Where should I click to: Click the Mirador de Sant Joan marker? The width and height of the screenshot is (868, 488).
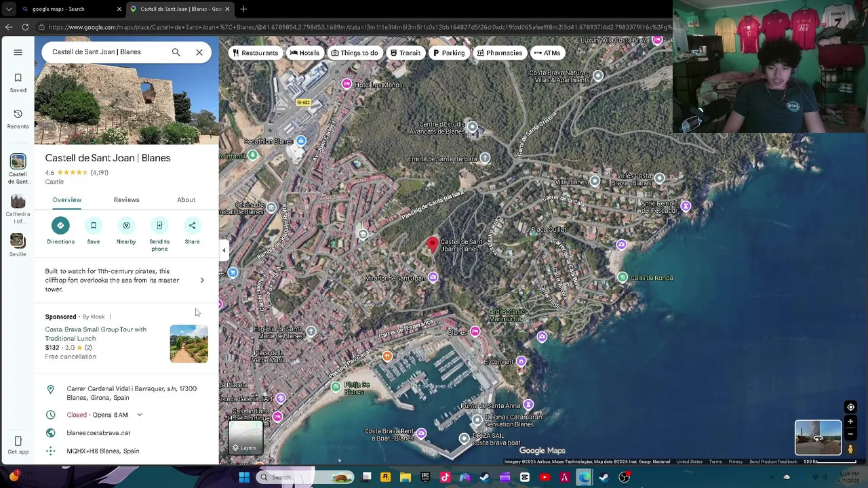(433, 277)
